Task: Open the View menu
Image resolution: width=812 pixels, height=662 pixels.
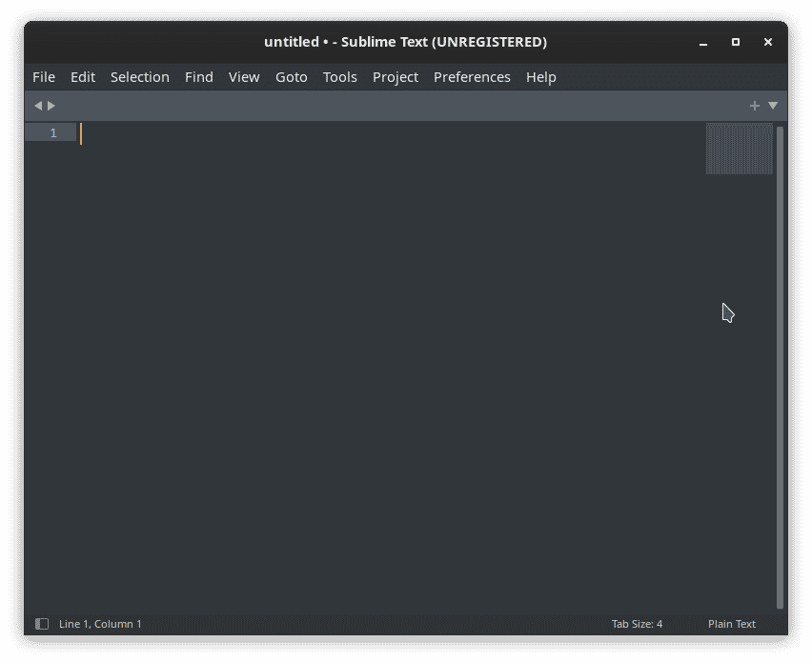Action: pyautogui.click(x=244, y=77)
